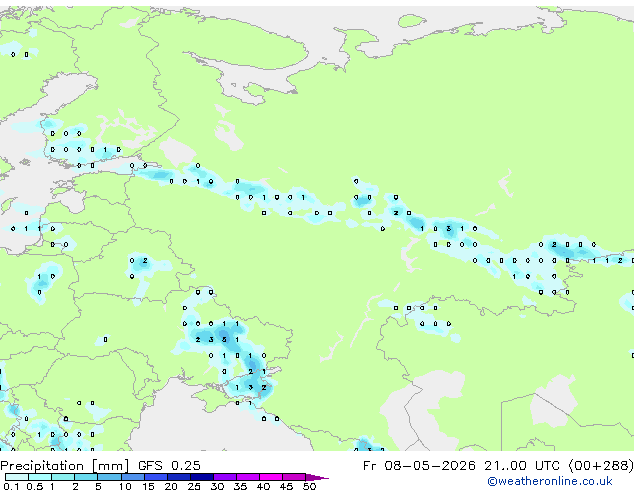The image size is (634, 490).
Task: Choose the 35–40 mm legend color swatch
Action: coord(248,477)
